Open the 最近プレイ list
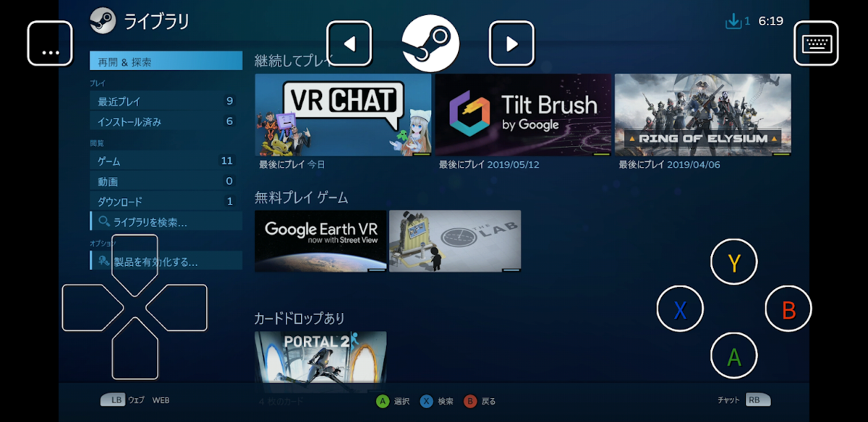868x422 pixels. click(x=166, y=101)
